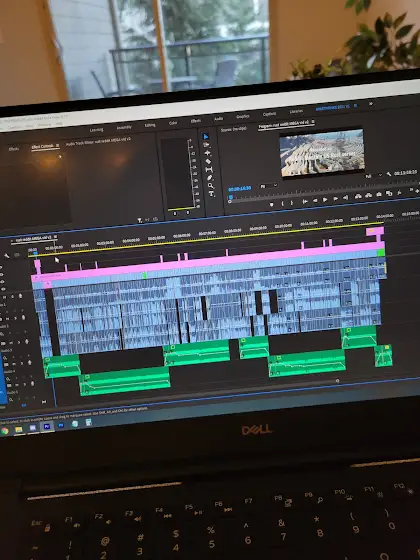
Task: Select the Type text tool
Action: 211,194
